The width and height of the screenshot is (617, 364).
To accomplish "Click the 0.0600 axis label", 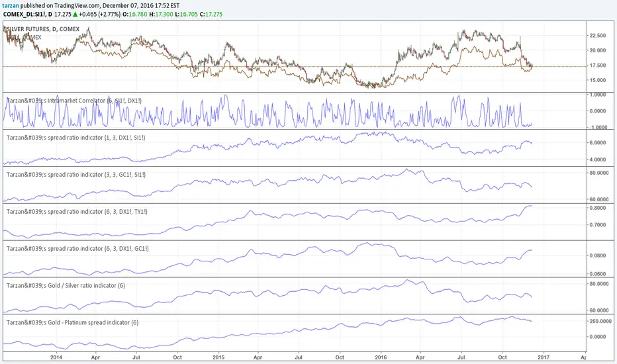I will 598,274.
